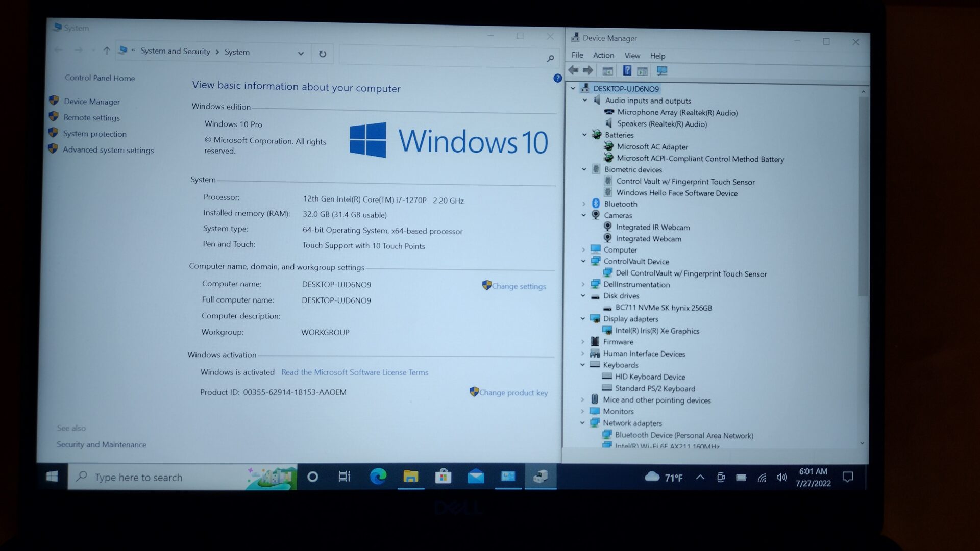Screen dimensions: 980x551
Task: Click the taskbar Type here to search box
Action: point(182,477)
